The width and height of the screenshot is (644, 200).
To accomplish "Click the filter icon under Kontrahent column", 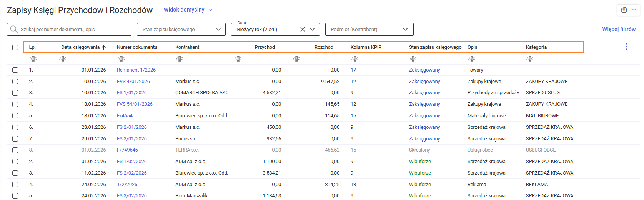I will [180, 59].
